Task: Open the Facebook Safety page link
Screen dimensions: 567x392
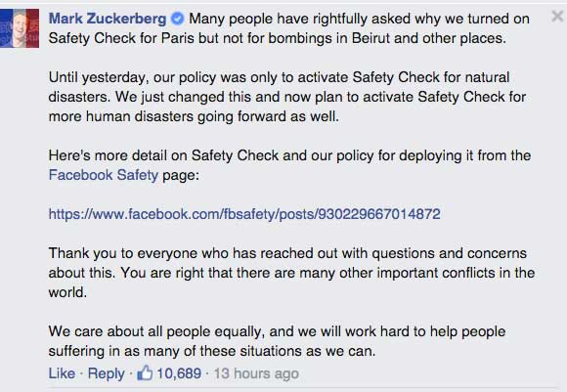Action: [x=104, y=175]
